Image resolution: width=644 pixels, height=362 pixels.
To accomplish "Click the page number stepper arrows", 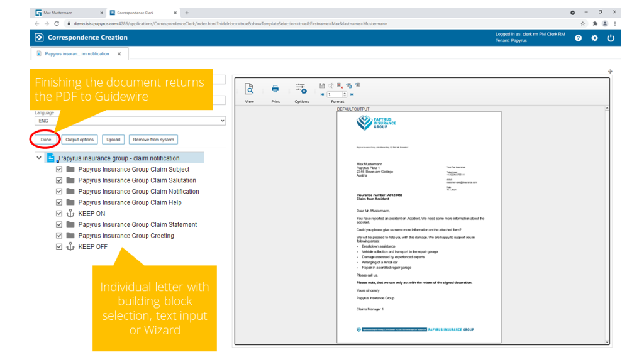I will click(x=345, y=94).
